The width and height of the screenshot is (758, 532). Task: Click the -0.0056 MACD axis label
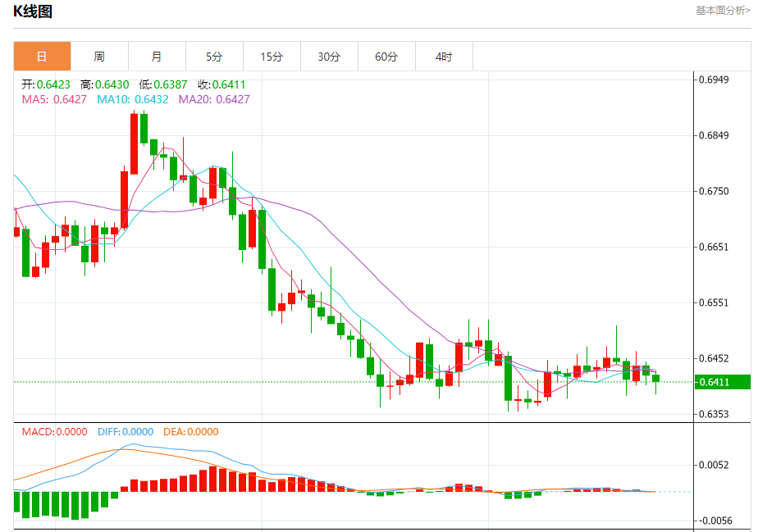[715, 521]
